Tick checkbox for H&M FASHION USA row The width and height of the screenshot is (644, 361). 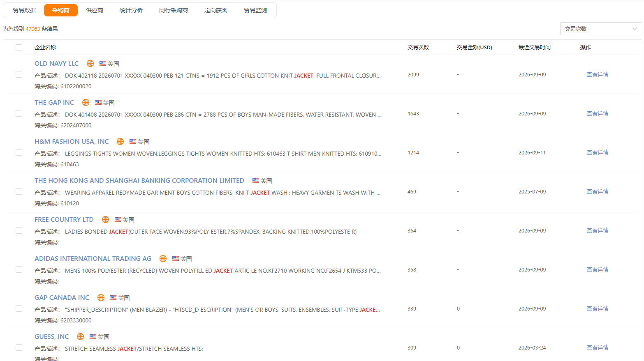tap(19, 152)
